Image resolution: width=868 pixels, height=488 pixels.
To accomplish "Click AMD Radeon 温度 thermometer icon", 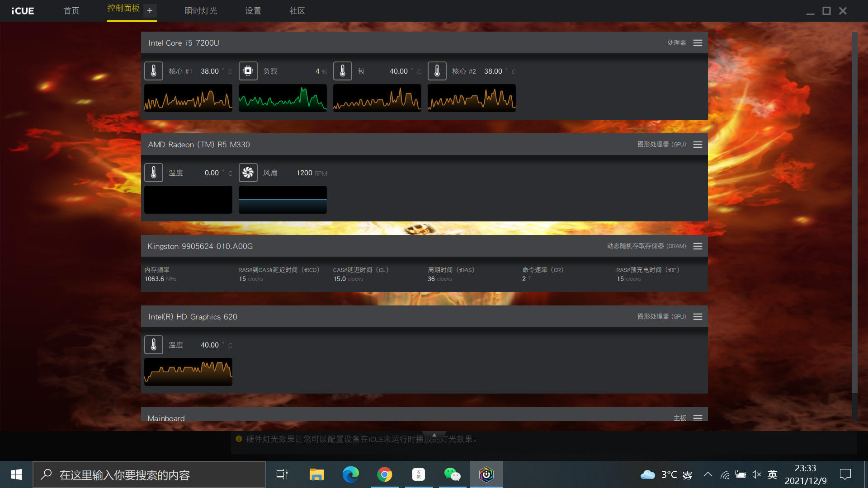I will coord(154,173).
